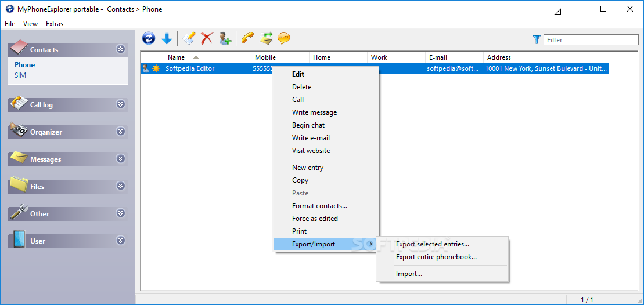Choose Delete in the context menu

[x=325, y=87]
